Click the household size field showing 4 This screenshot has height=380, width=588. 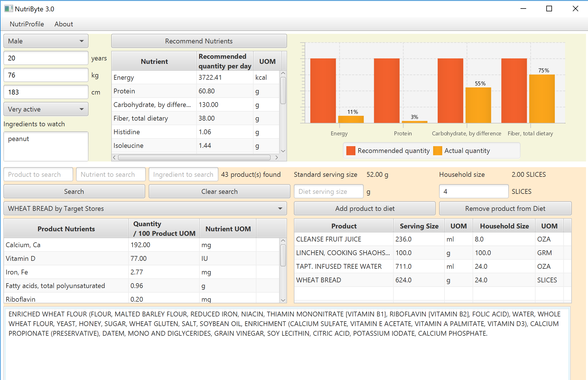click(474, 192)
